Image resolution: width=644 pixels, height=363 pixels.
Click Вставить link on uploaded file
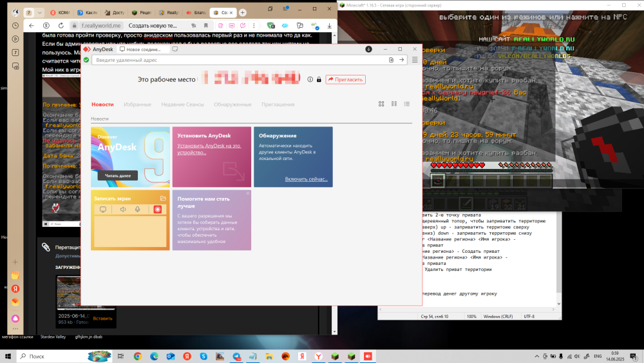pyautogui.click(x=102, y=319)
